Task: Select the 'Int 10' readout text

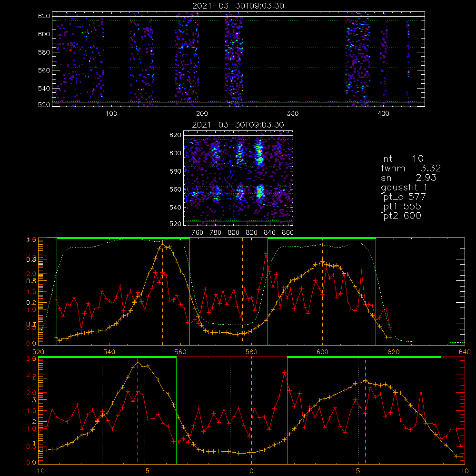Action: 402,159
